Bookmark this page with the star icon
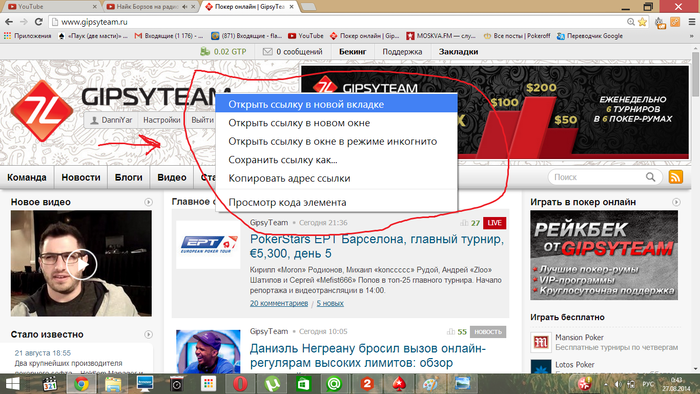This screenshot has width=700, height=394. click(642, 22)
